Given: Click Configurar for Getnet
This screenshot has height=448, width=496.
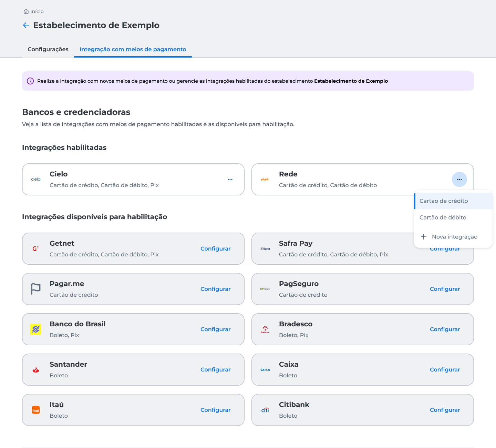Looking at the screenshot, I should 216,248.
